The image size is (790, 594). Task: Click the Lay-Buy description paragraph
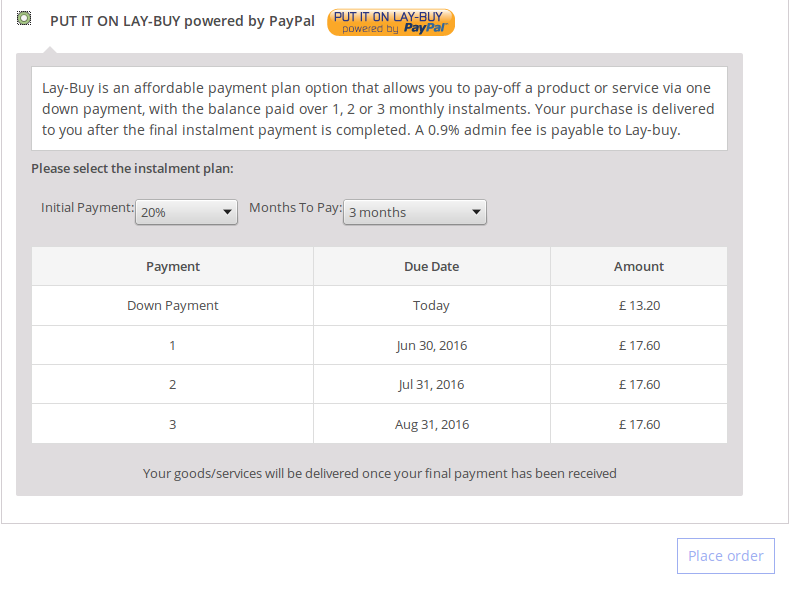(378, 109)
